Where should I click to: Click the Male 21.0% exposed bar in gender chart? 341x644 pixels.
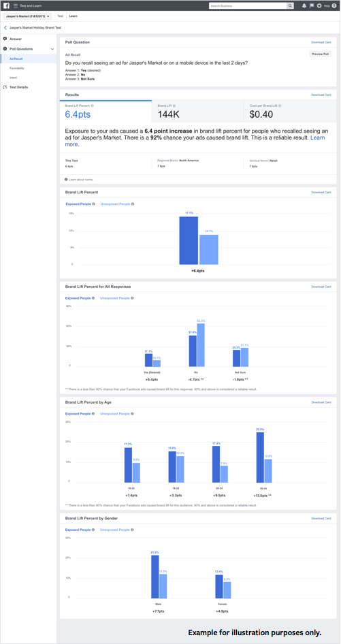[x=155, y=577]
